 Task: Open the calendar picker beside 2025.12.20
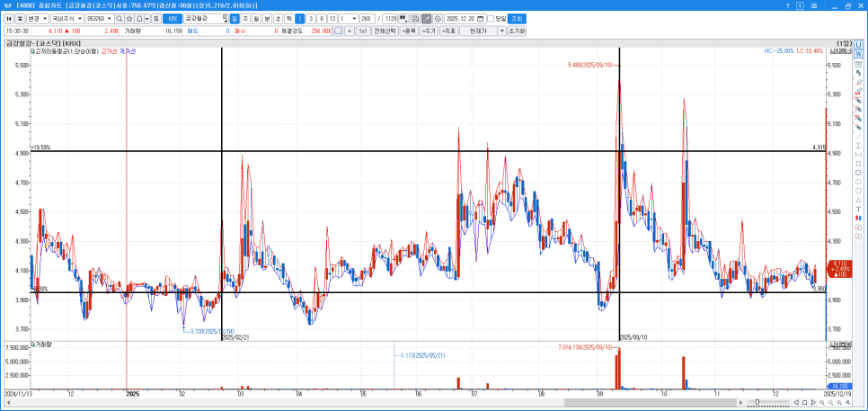[x=480, y=18]
